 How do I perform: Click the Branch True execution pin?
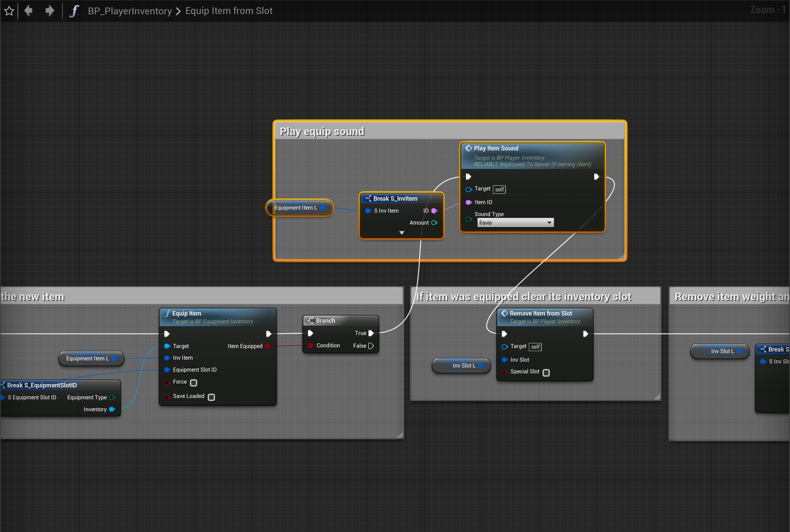pos(371,333)
